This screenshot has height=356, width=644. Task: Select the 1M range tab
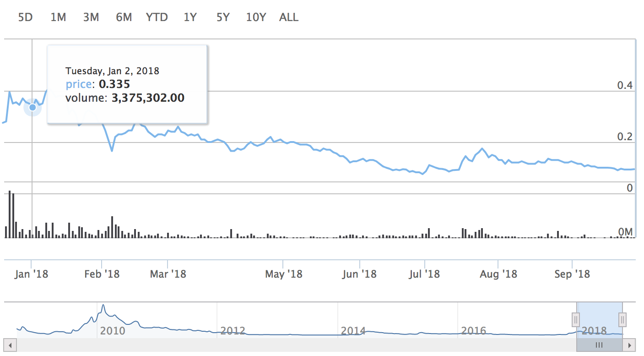coord(58,17)
